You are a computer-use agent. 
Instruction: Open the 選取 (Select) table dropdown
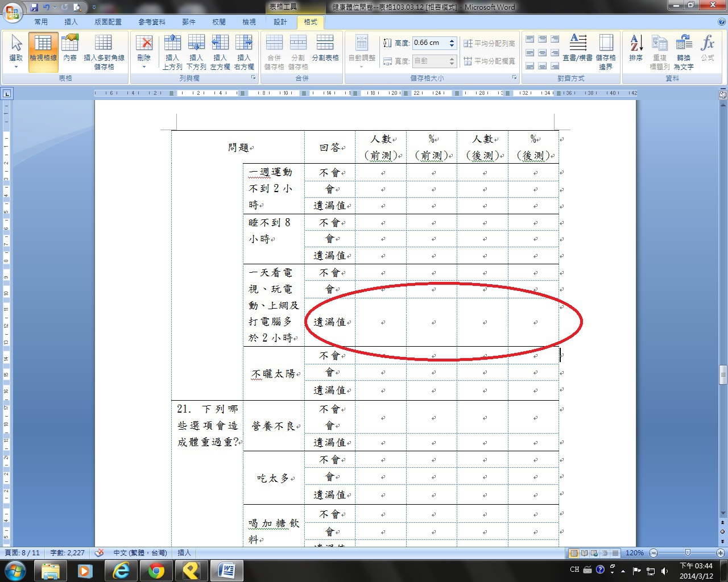point(16,52)
